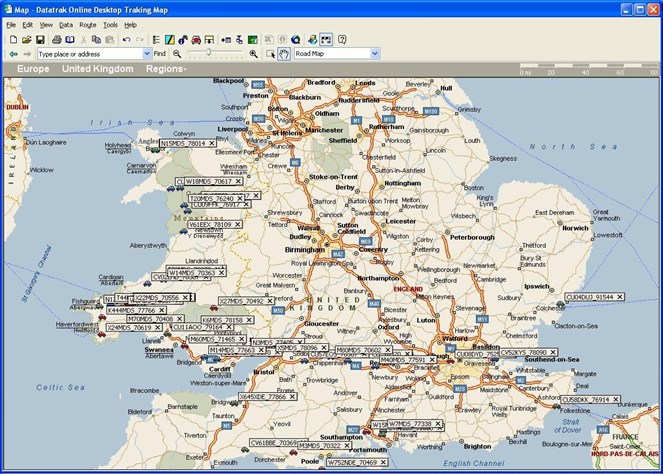Create a new map with the New icon
The image size is (663, 474).
pyautogui.click(x=13, y=40)
